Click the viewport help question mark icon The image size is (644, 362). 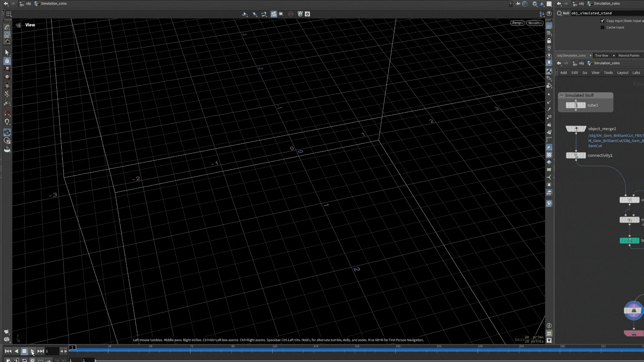(549, 14)
